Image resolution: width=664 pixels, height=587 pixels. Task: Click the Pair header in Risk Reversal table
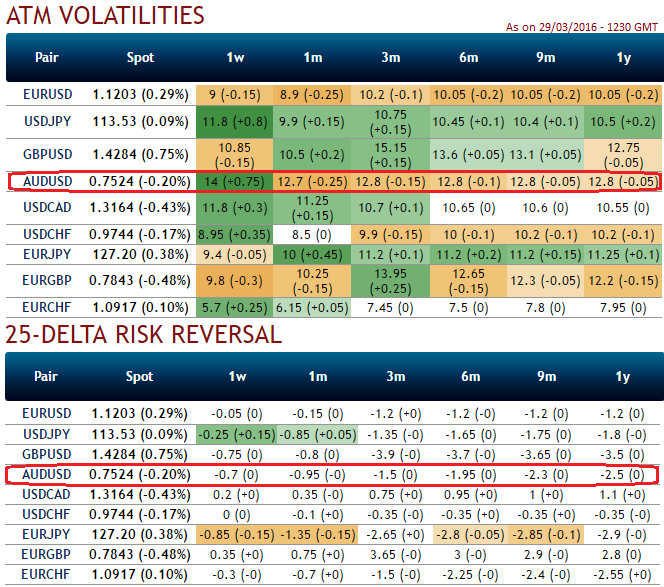46,376
